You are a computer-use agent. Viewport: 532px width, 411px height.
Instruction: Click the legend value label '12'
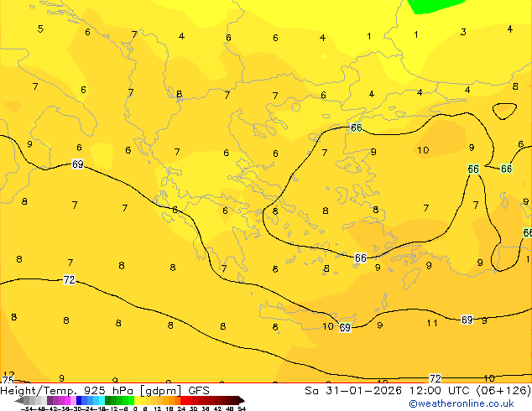158,408
